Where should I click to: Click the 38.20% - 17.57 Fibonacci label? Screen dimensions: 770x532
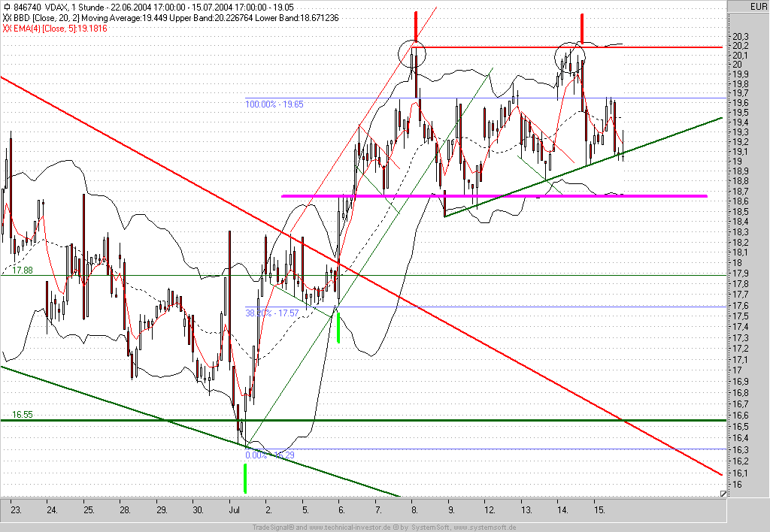(271, 313)
